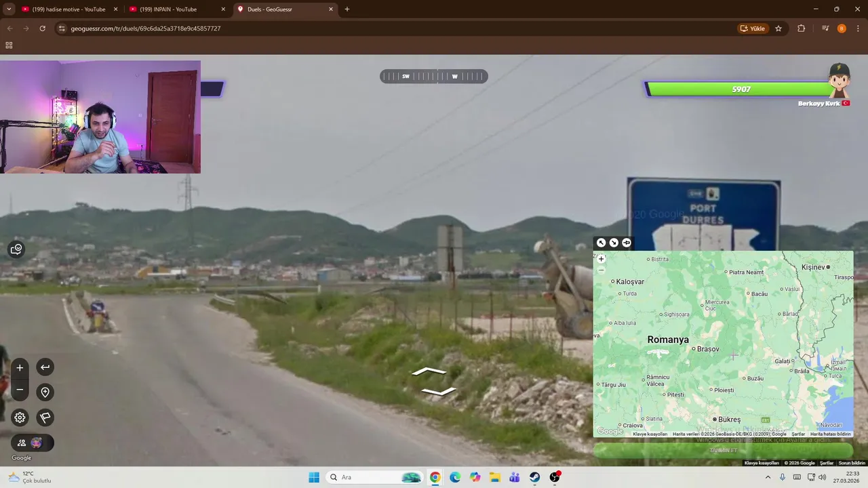Open the media controls icon in Chrome
This screenshot has height=488, width=868.
825,28
